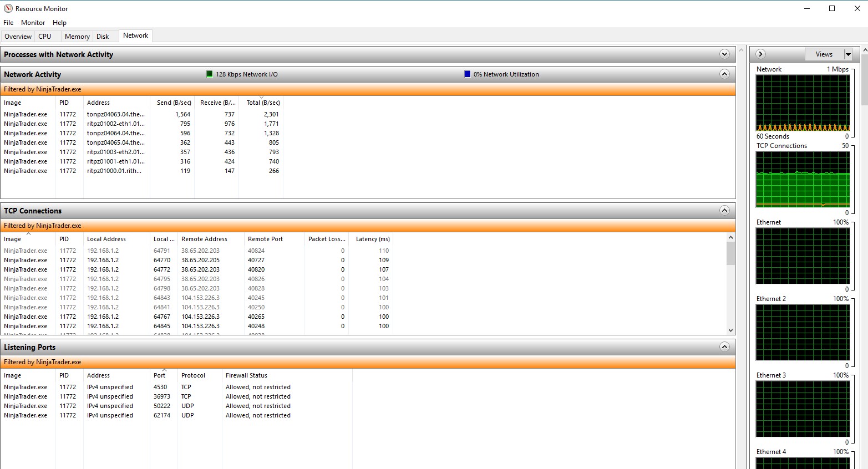Select row with address tonpz04065.04.the...

pos(142,142)
